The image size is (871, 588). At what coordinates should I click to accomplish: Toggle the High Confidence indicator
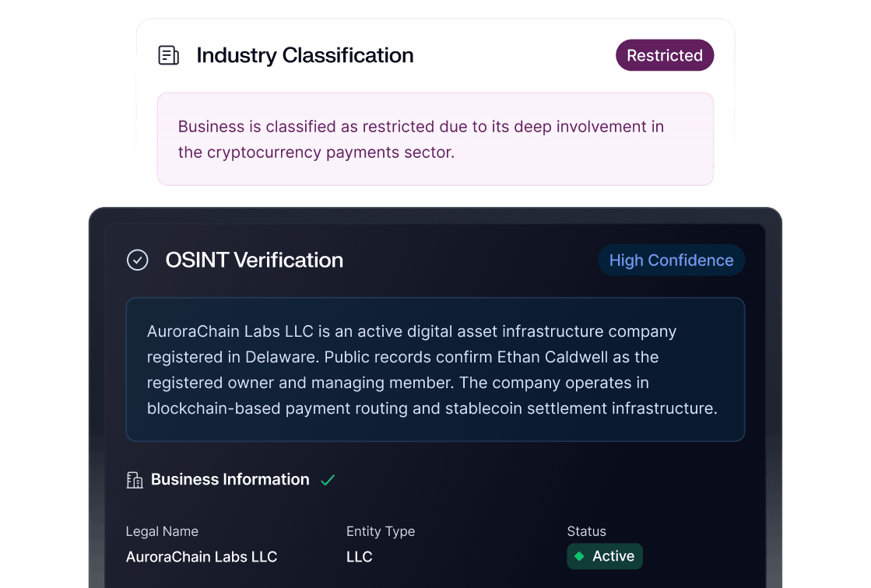671,260
